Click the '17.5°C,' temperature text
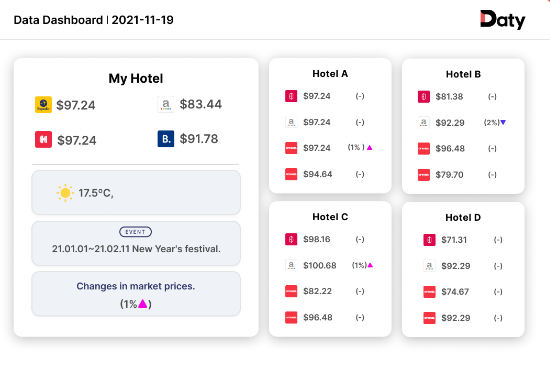 pyautogui.click(x=96, y=193)
